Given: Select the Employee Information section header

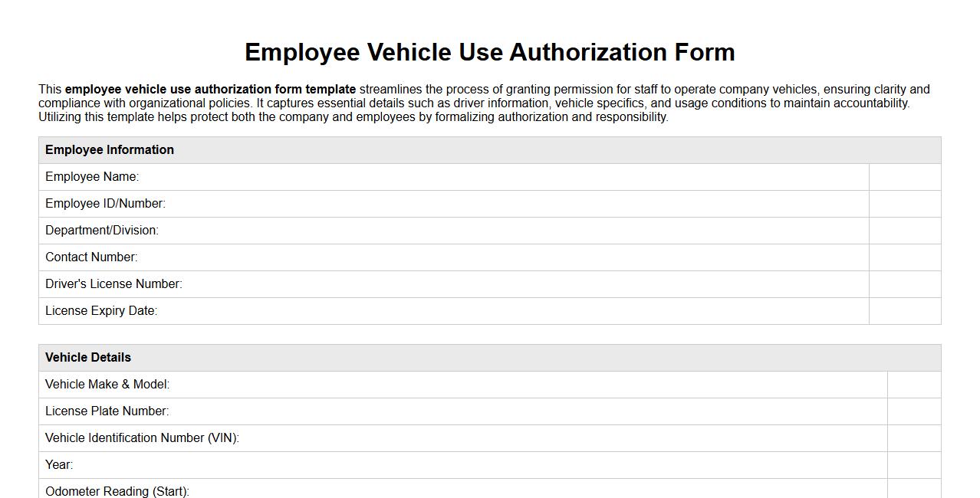Looking at the screenshot, I should [x=110, y=149].
